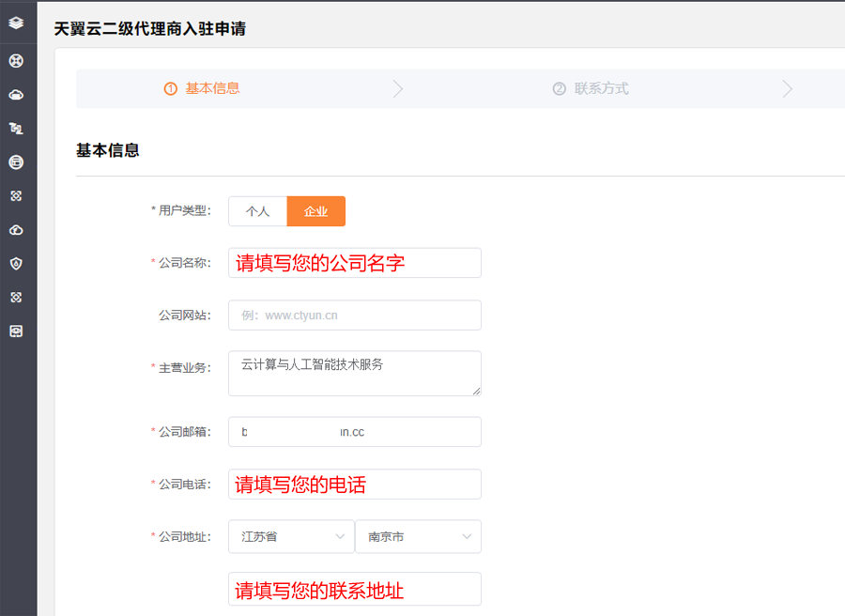Image resolution: width=845 pixels, height=616 pixels.
Task: Open the monitor-with-eye icon in the sidebar
Action: pyautogui.click(x=16, y=331)
